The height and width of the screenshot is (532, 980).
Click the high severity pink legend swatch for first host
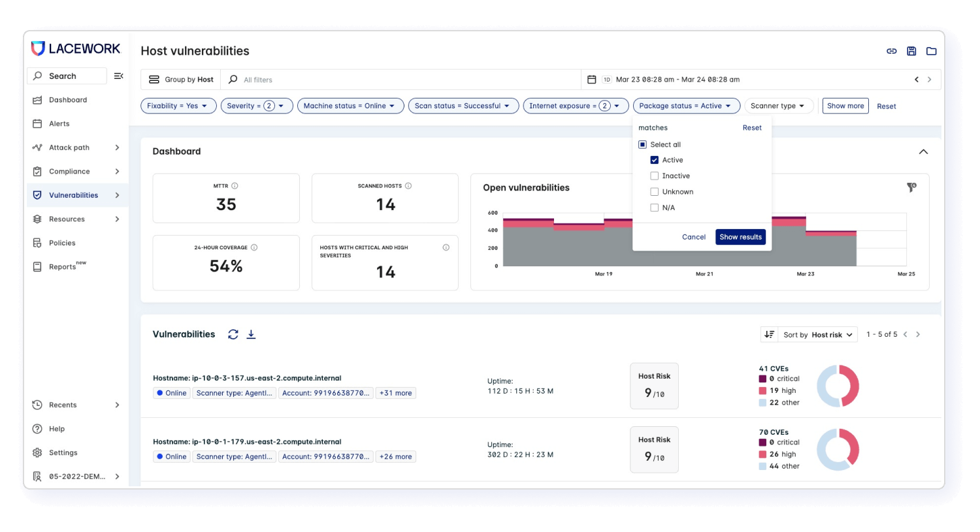click(762, 391)
